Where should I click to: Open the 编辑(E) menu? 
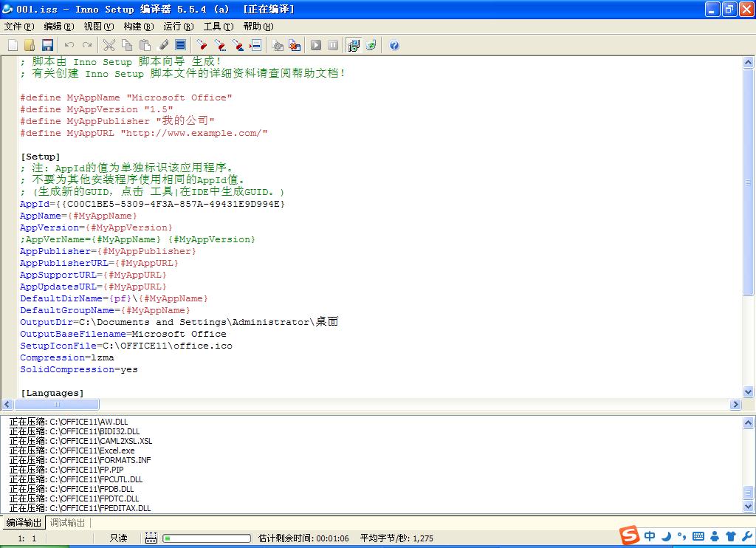(x=59, y=27)
